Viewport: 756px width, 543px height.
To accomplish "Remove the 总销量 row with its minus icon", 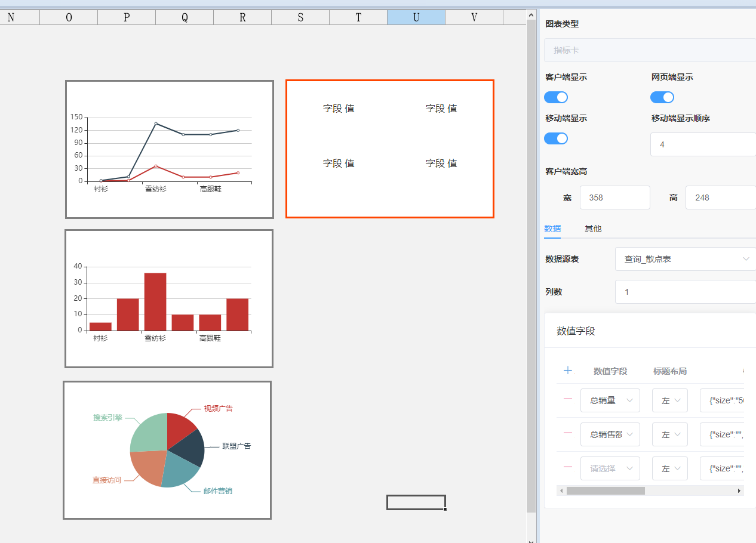I will [568, 400].
